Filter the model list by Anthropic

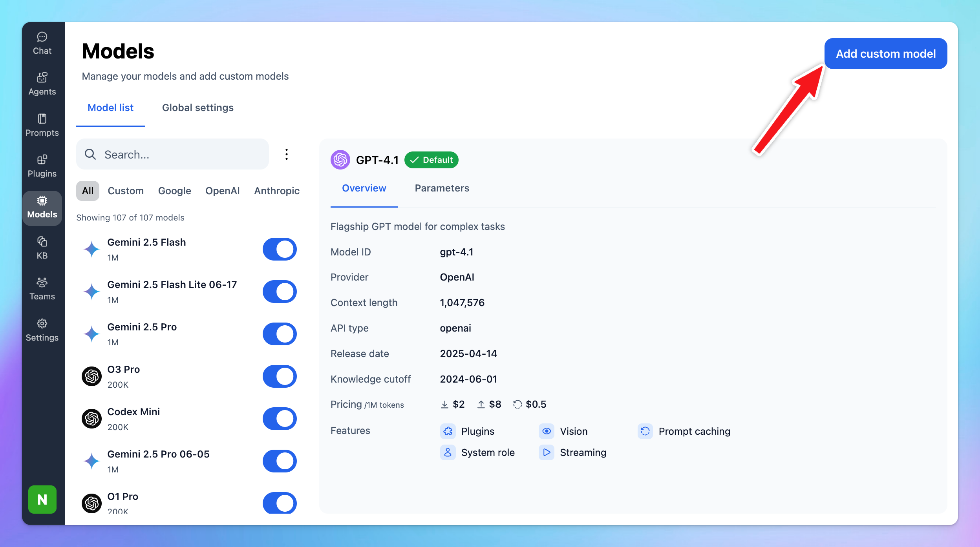pos(276,191)
